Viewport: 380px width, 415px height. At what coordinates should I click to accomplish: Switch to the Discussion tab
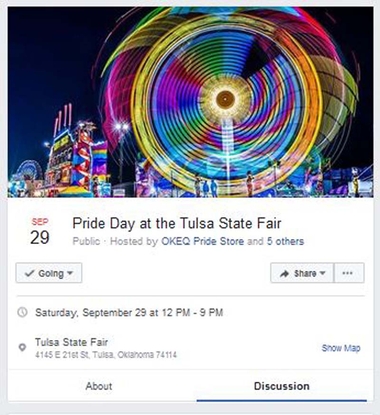pos(282,386)
